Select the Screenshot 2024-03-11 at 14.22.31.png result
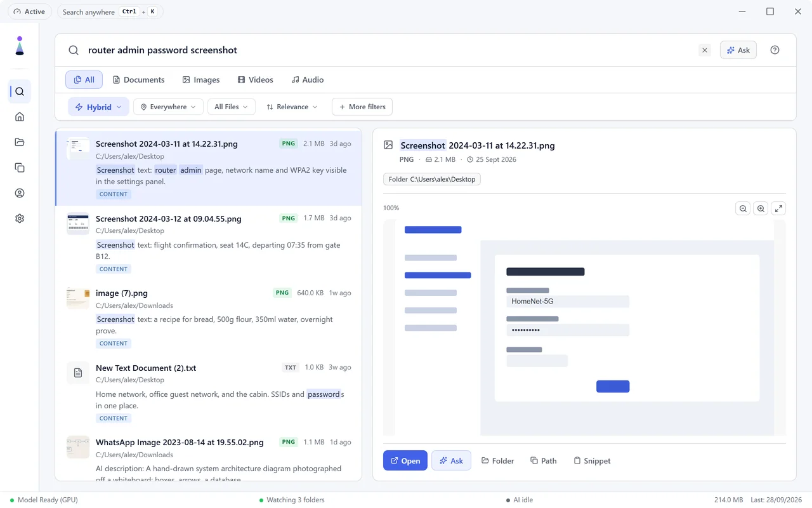The image size is (812, 508). [x=209, y=168]
